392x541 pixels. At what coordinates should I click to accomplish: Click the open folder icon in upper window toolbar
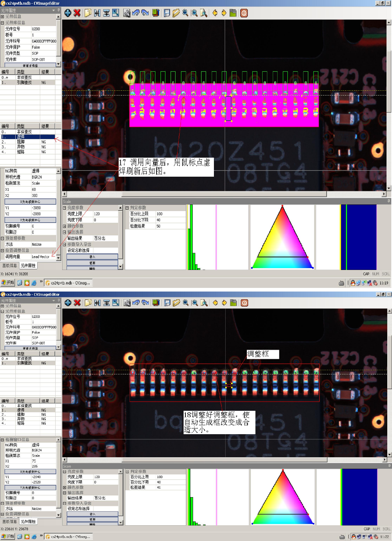point(176,13)
